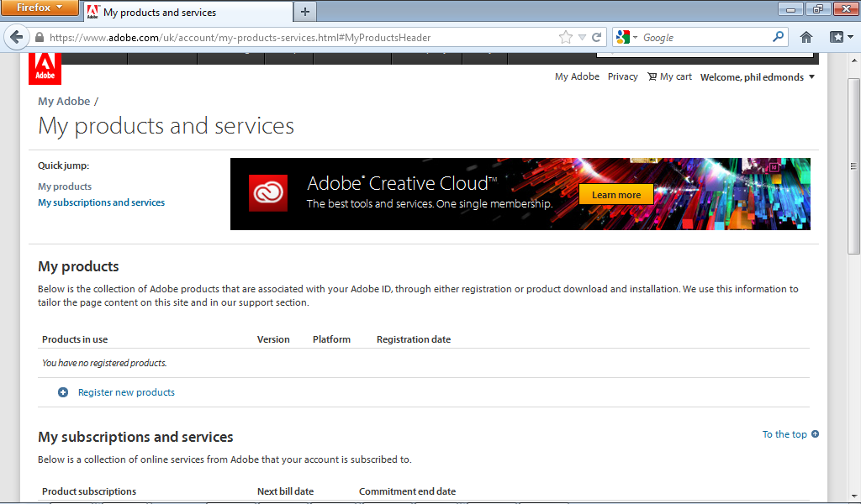Open the Firefox application menu

pos(40,8)
